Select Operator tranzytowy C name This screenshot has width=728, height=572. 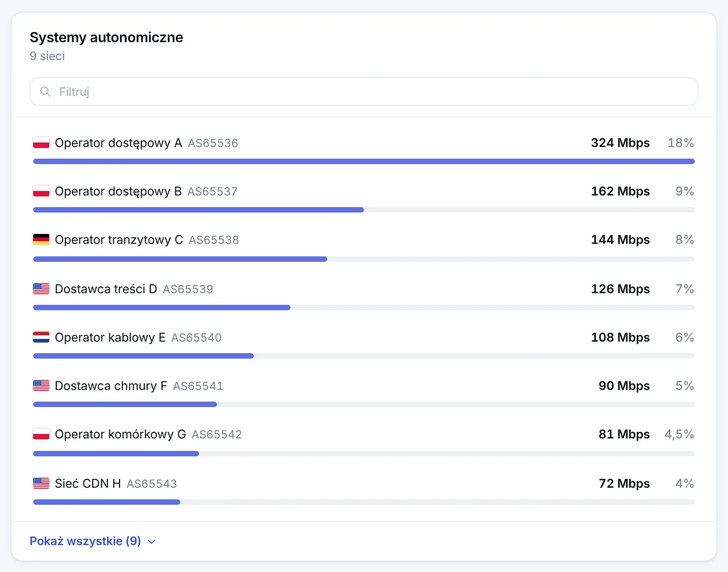119,240
